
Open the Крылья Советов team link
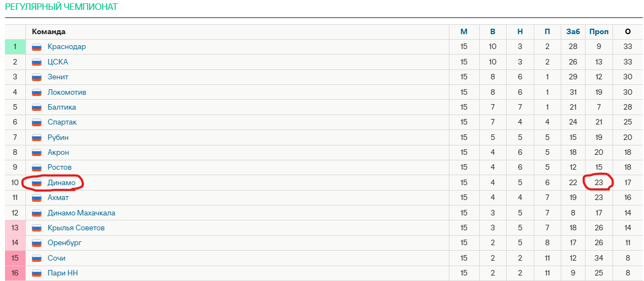[76, 228]
